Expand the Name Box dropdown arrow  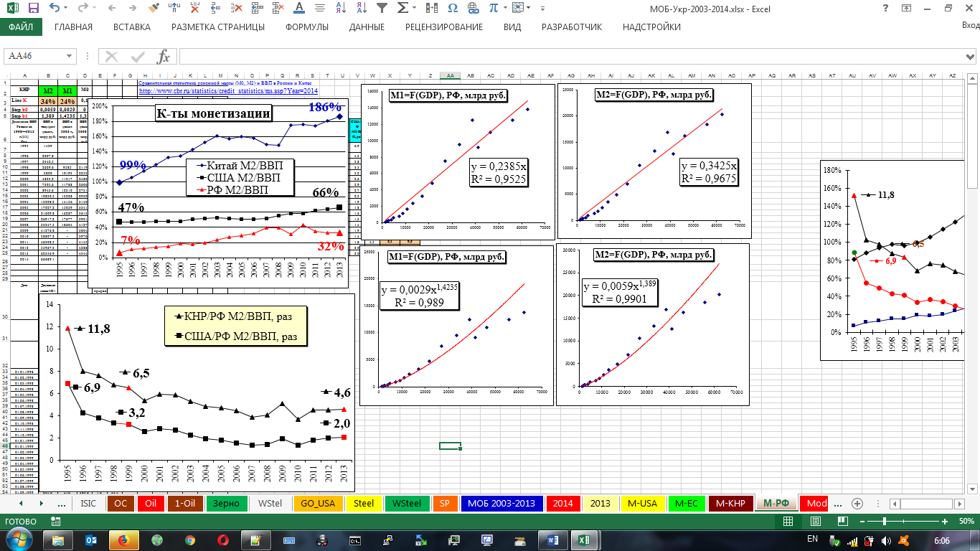70,57
